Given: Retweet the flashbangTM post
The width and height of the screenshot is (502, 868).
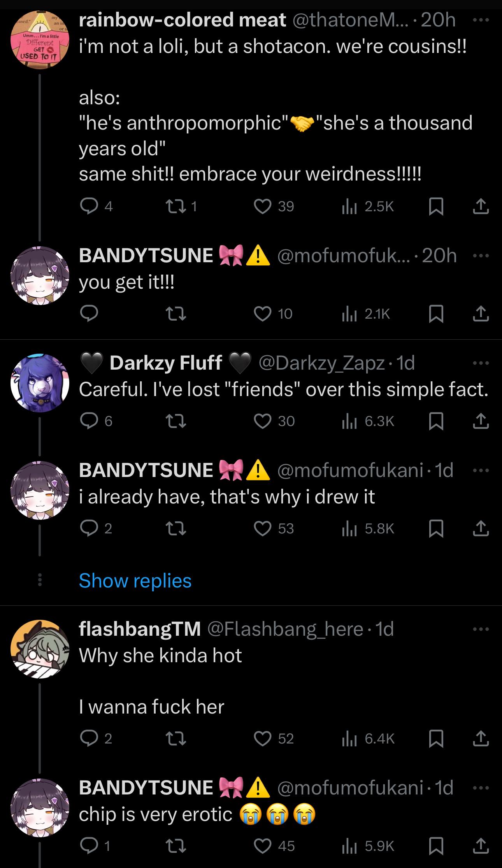Looking at the screenshot, I should (176, 738).
